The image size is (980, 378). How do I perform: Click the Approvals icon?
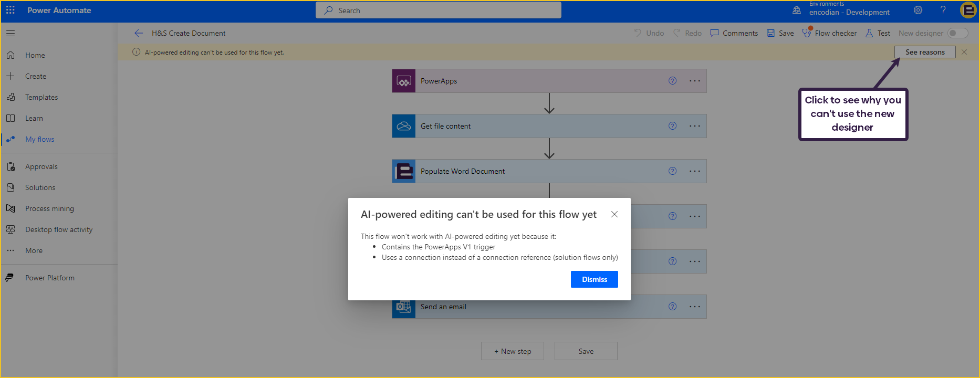(x=11, y=166)
